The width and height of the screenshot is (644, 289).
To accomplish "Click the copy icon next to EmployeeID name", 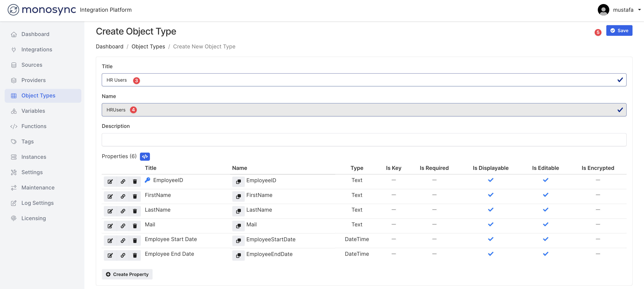I will (238, 181).
